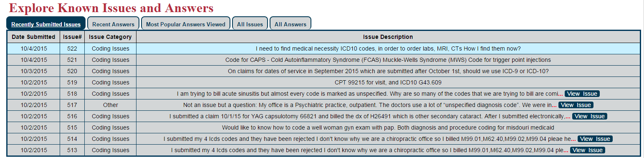Switch to the All Issues tab

(250, 24)
